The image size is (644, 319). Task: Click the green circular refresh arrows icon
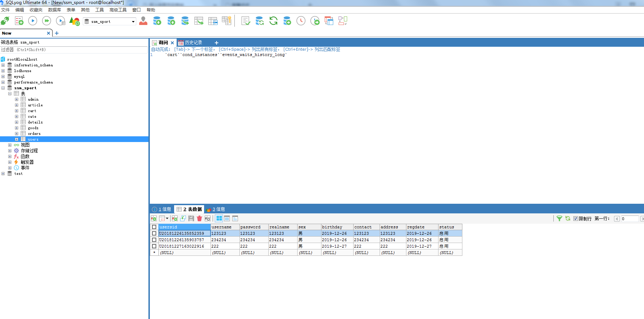click(273, 21)
